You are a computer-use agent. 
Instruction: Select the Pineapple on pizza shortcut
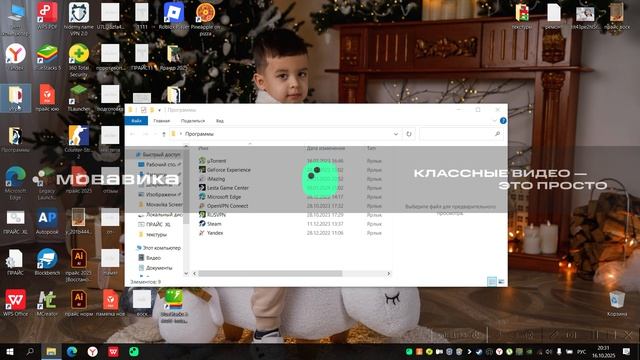point(205,18)
